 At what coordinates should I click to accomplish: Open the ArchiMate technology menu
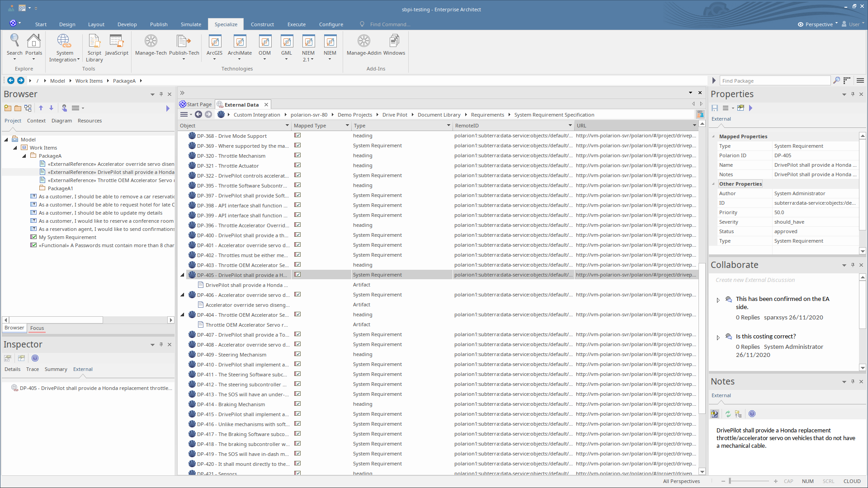(x=240, y=46)
